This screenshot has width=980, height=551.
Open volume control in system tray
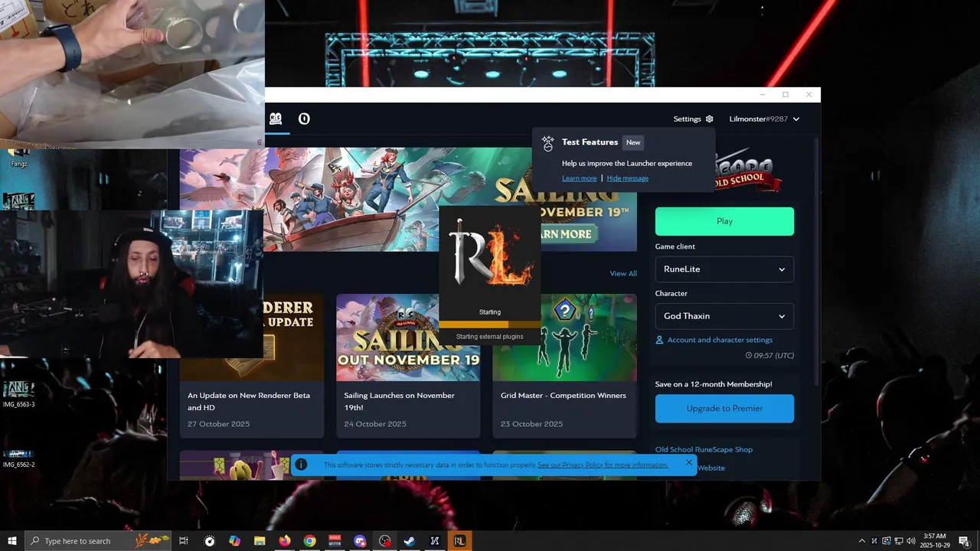913,541
